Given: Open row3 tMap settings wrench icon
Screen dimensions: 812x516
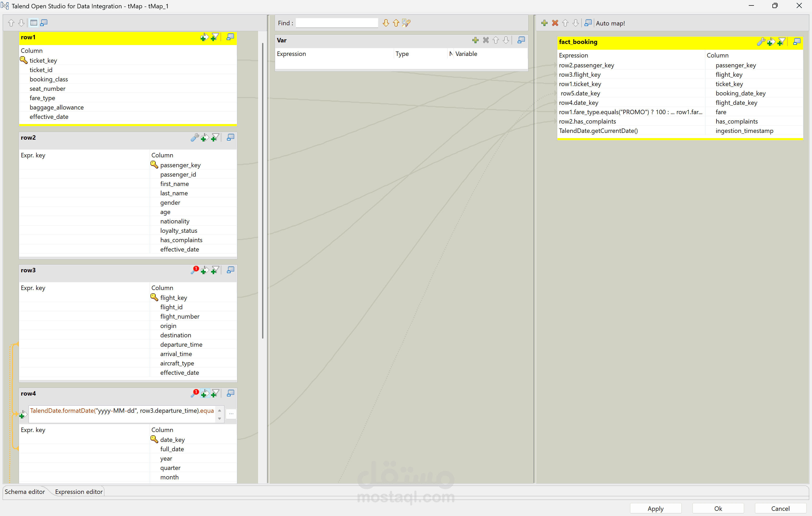Looking at the screenshot, I should 194,270.
